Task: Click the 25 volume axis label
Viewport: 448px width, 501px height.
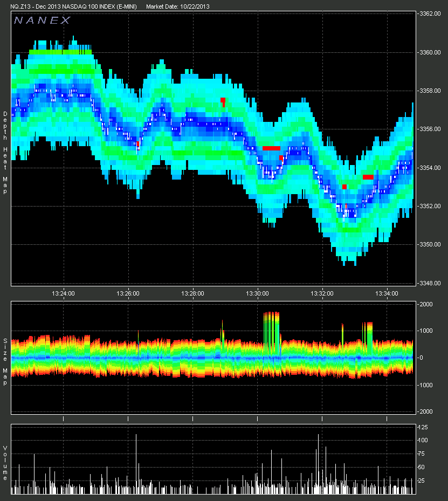Action: (422, 481)
